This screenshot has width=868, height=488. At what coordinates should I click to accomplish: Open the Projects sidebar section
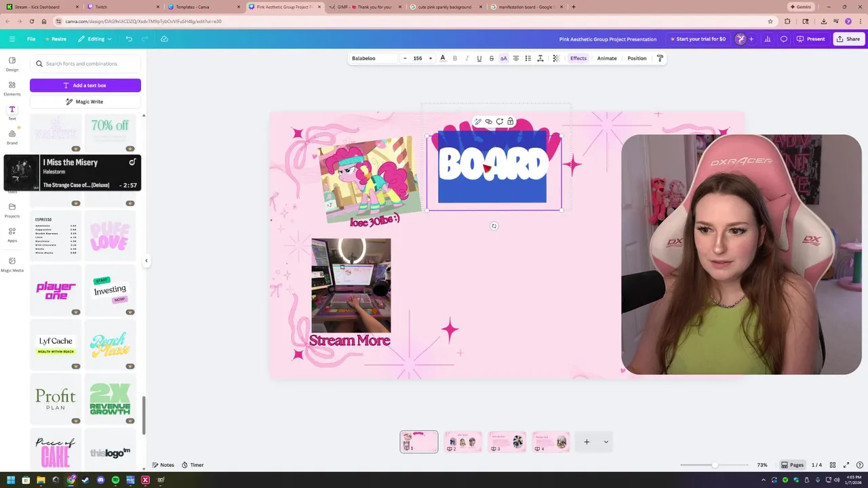pyautogui.click(x=12, y=210)
